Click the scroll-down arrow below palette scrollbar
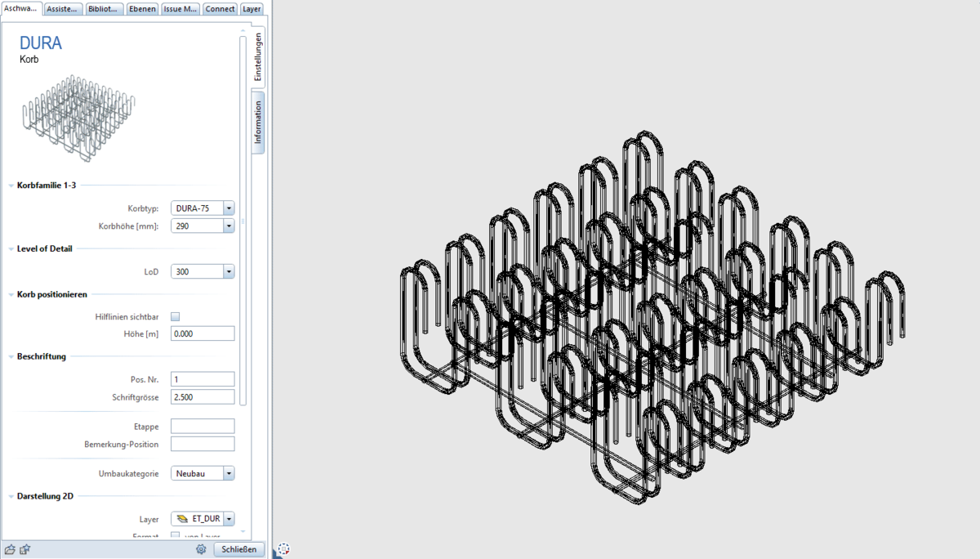 (243, 532)
